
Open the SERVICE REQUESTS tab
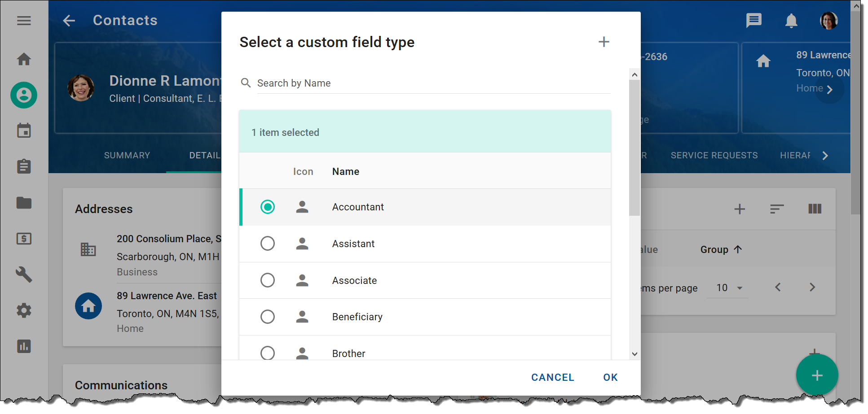(x=714, y=155)
